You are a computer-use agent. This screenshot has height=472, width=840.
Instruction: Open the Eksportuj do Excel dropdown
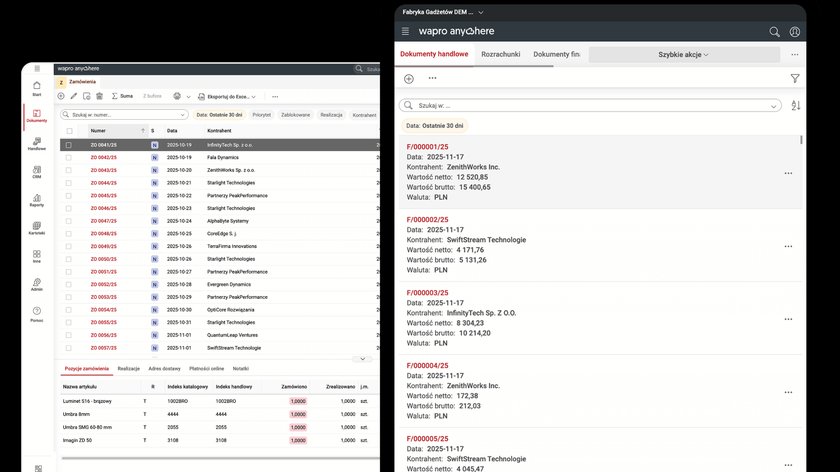[x=229, y=96]
